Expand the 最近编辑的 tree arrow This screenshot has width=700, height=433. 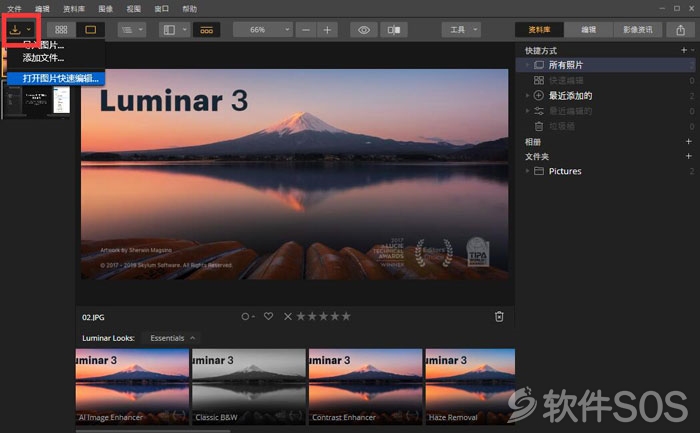point(527,111)
